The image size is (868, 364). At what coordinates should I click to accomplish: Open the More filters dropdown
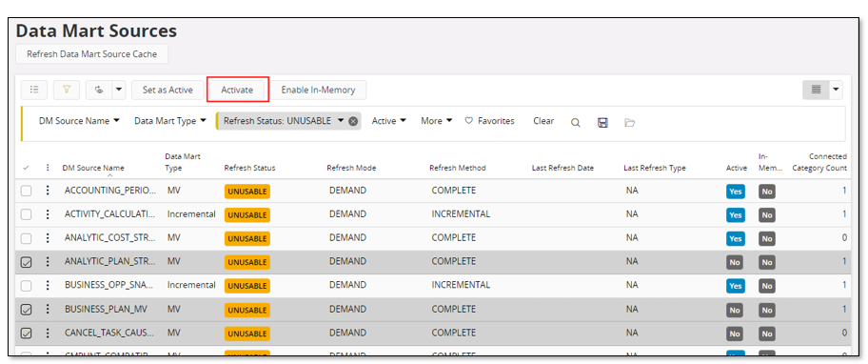[x=436, y=121]
